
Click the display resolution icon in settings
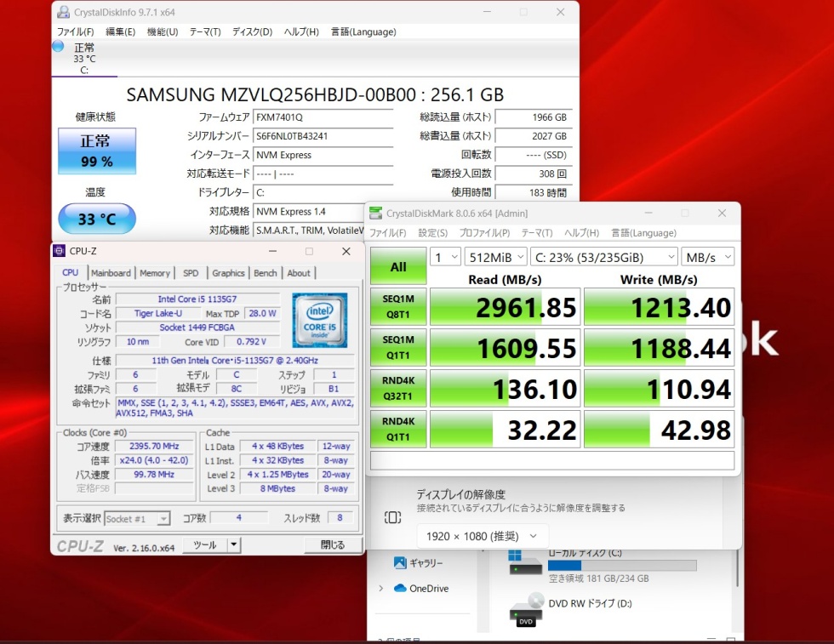[392, 517]
